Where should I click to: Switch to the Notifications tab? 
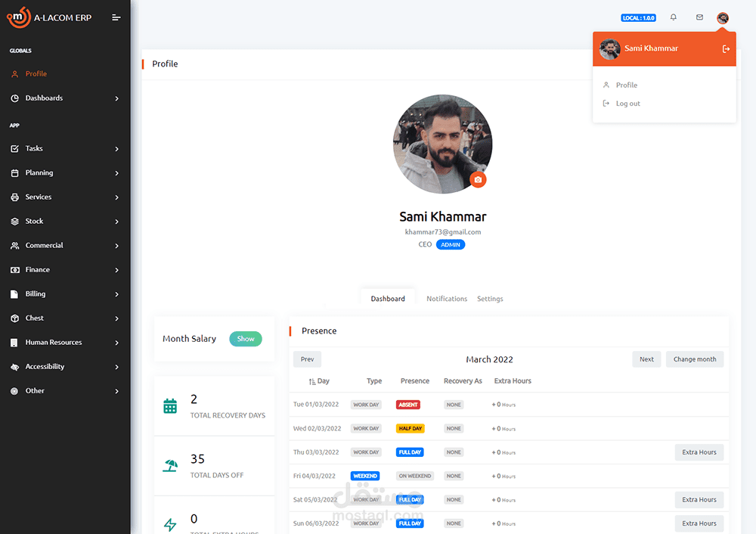tap(447, 299)
